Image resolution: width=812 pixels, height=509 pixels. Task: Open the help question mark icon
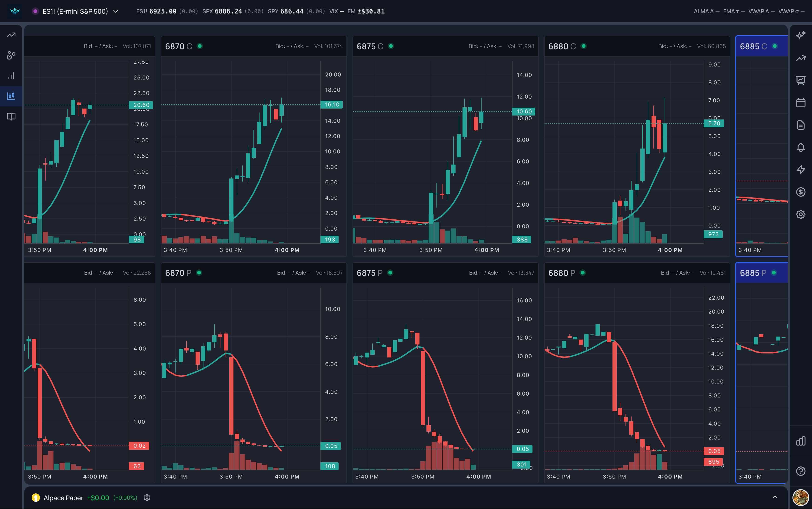[801, 471]
